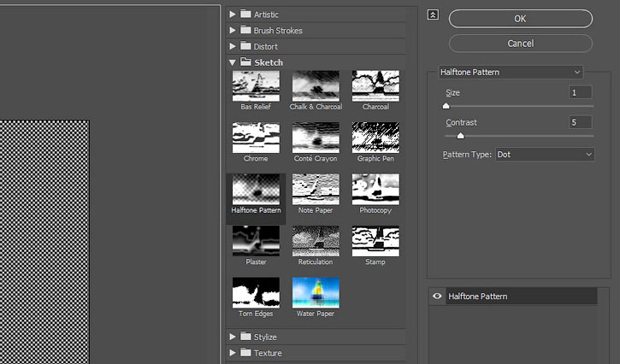This screenshot has width=620, height=364.
Task: Click the Artistic folder icon
Action: coord(246,15)
